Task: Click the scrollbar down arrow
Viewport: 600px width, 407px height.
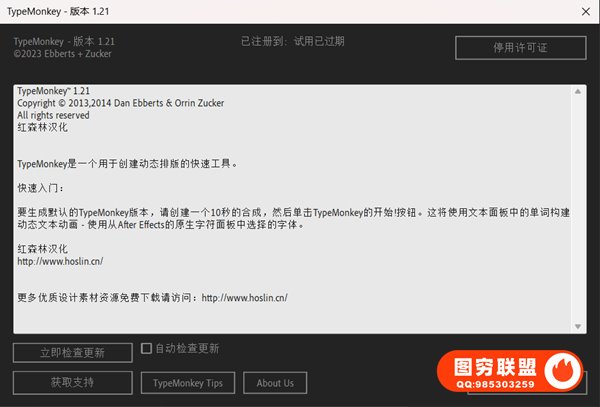Action: coord(579,327)
